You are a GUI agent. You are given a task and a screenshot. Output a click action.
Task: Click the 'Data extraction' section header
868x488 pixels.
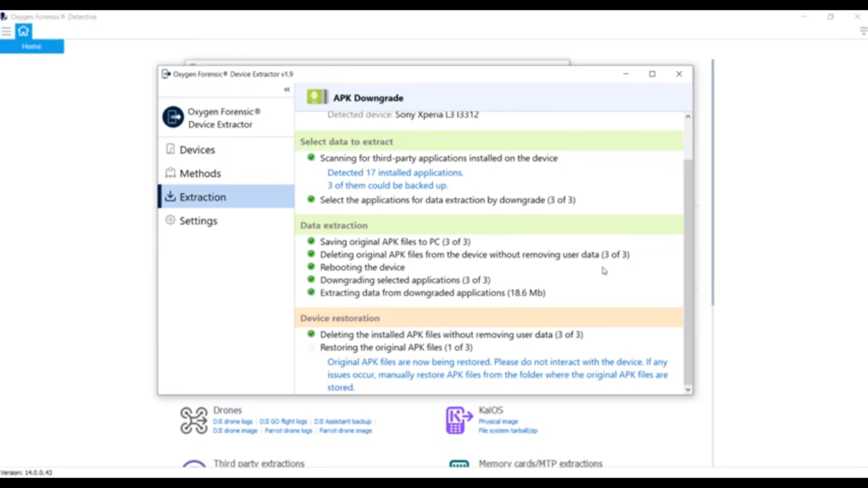[x=489, y=225]
